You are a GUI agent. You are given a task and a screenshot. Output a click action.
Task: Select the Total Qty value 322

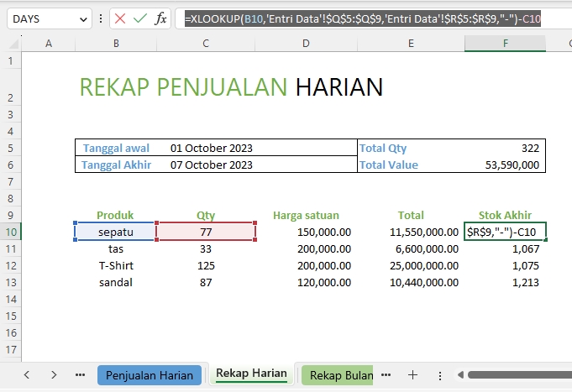[x=506, y=148]
